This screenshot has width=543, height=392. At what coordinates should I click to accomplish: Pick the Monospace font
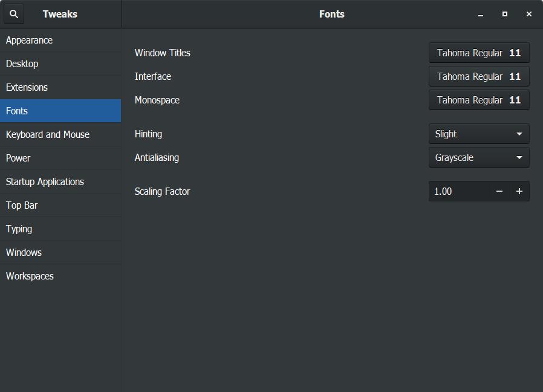point(479,100)
